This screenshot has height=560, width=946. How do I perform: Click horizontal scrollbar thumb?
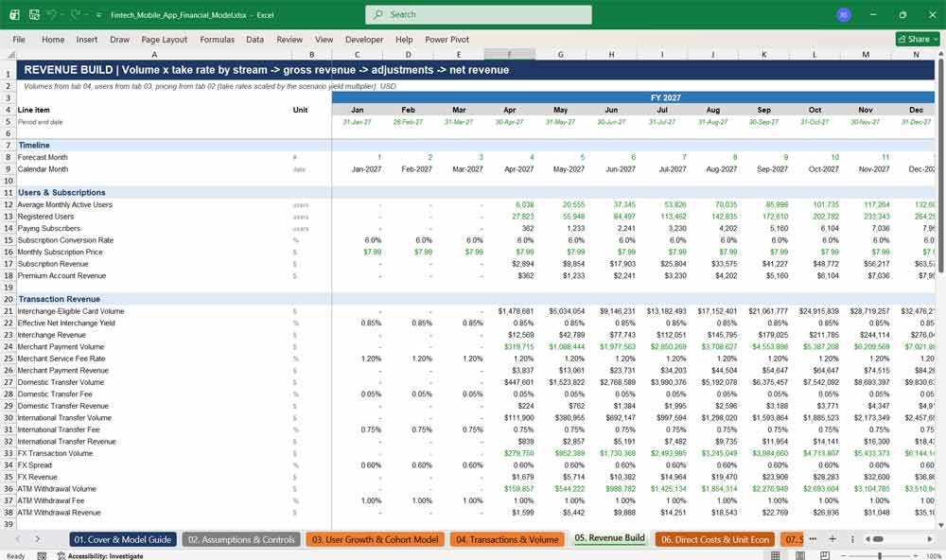click(x=879, y=539)
